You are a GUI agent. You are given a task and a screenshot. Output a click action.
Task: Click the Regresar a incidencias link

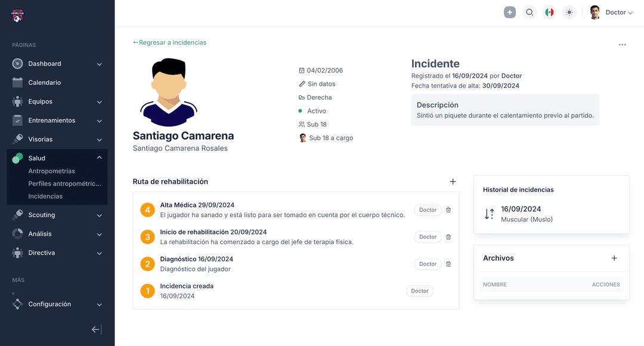click(170, 42)
